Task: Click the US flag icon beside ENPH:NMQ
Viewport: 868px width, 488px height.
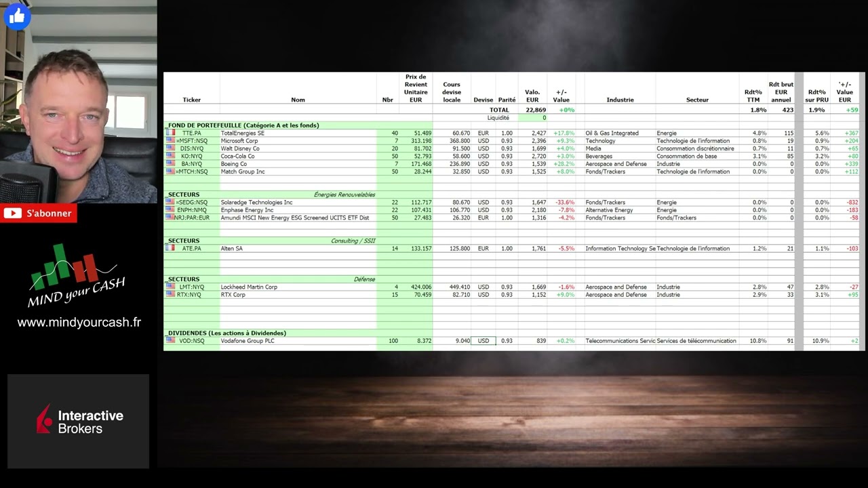Action: click(x=170, y=210)
